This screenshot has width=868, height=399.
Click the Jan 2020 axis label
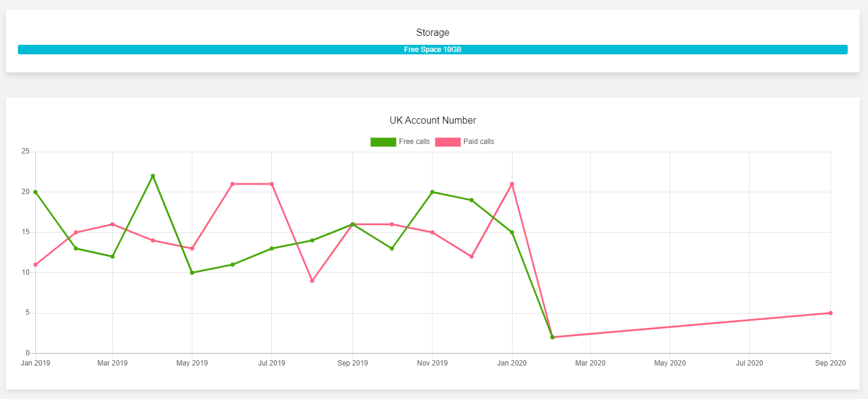[512, 363]
